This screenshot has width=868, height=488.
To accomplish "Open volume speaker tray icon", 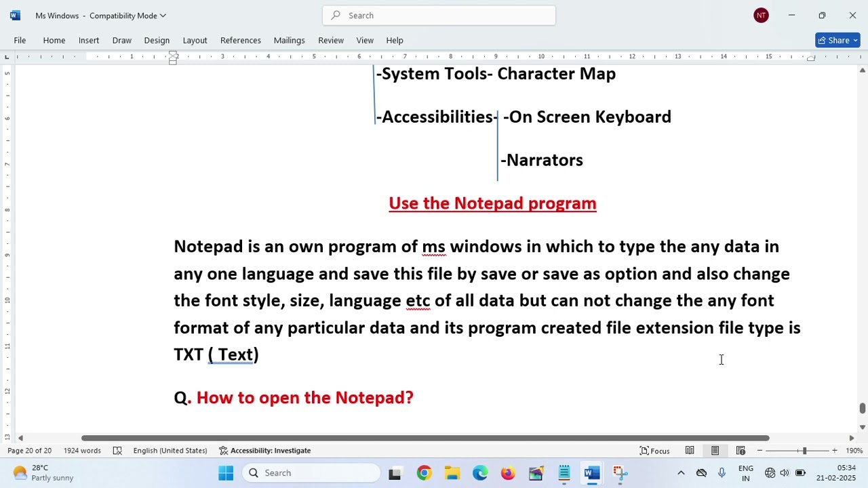I will [x=785, y=473].
